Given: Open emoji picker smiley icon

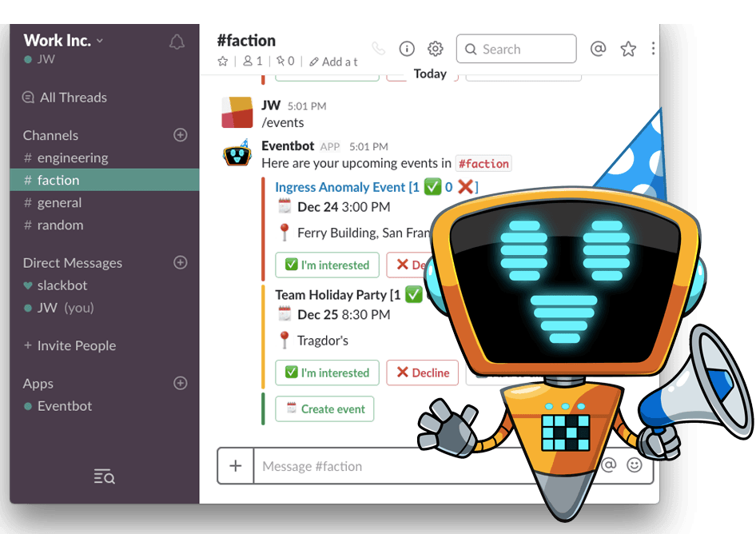Looking at the screenshot, I should (634, 465).
